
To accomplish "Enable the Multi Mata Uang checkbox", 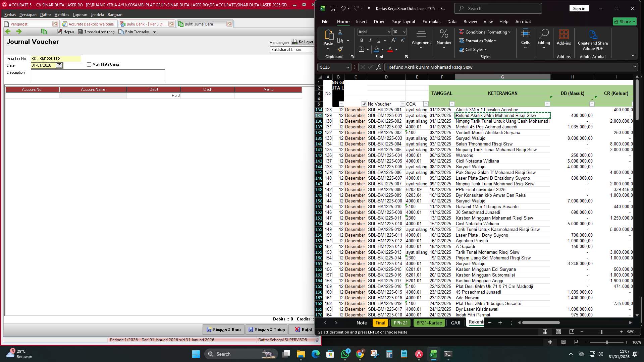I will [89, 64].
